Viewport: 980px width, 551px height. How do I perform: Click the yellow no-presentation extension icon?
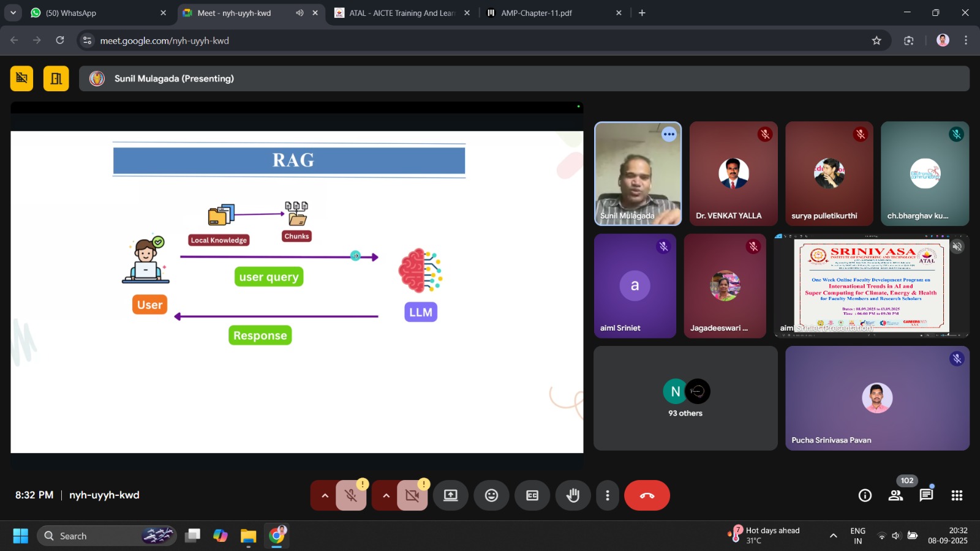click(x=21, y=78)
